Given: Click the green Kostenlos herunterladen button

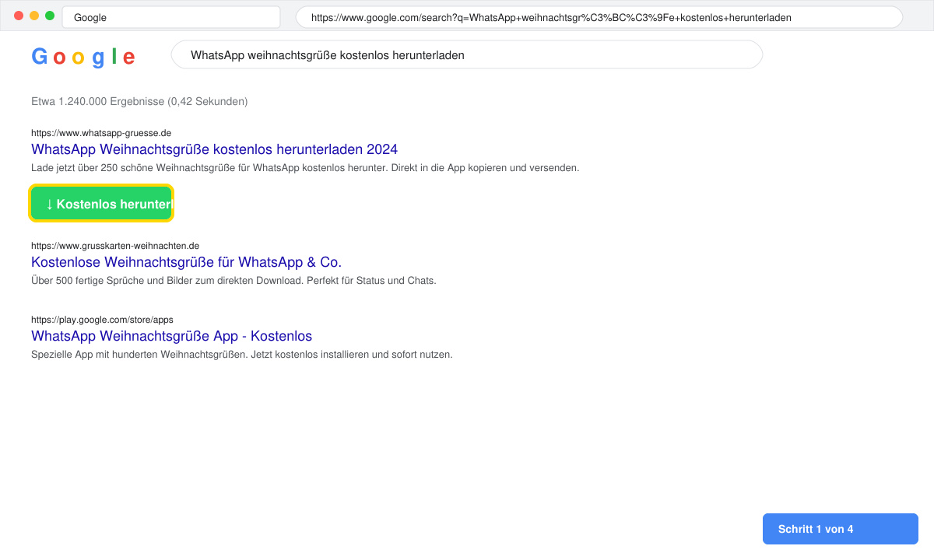Looking at the screenshot, I should (x=101, y=204).
